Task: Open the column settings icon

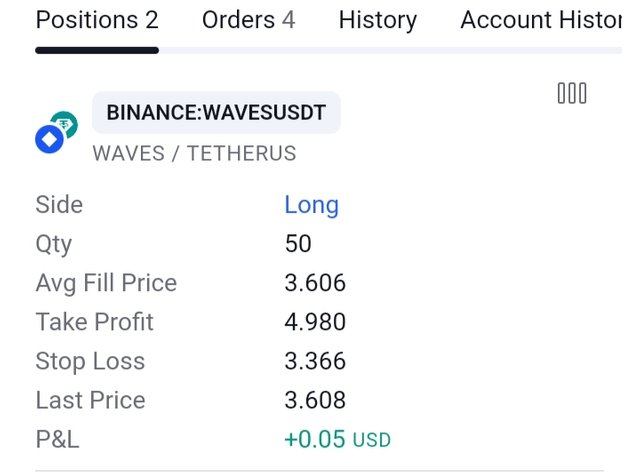Action: (572, 94)
